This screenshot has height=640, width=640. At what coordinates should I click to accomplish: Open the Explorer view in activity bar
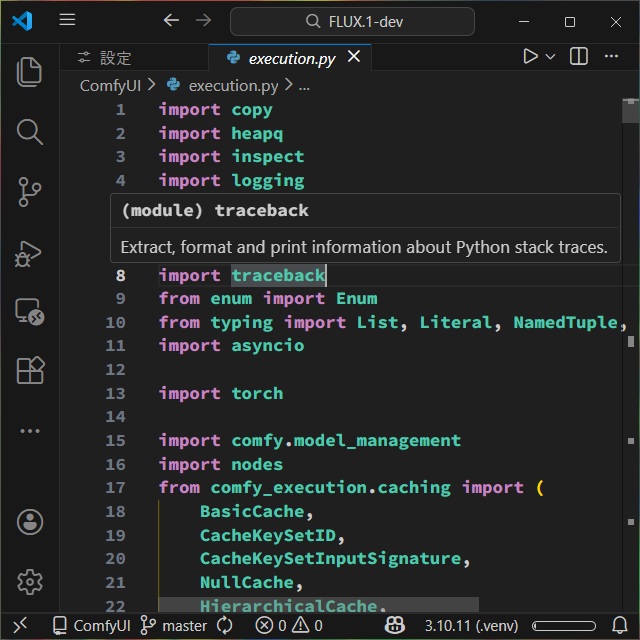[x=29, y=72]
